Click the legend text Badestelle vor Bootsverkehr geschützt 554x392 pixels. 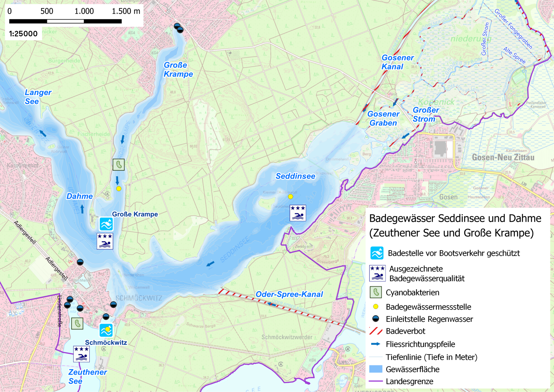coord(454,253)
